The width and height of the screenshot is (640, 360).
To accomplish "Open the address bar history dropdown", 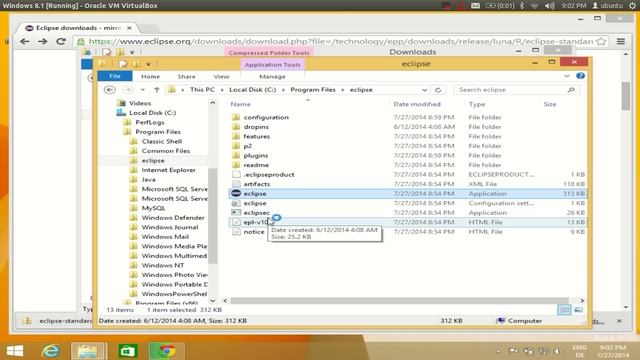I will [x=424, y=90].
